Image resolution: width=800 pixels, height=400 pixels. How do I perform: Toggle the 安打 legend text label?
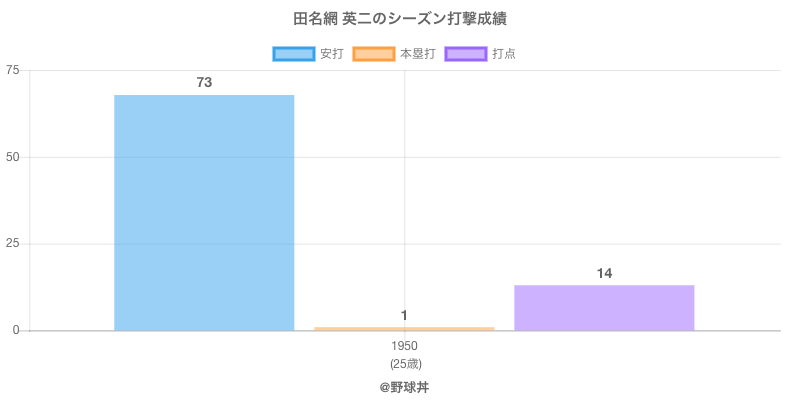331,54
